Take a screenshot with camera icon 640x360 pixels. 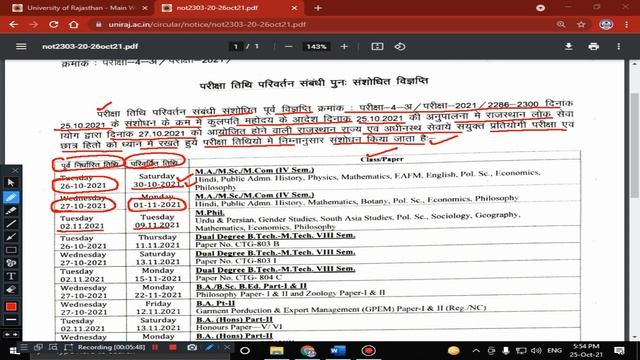click(192, 347)
